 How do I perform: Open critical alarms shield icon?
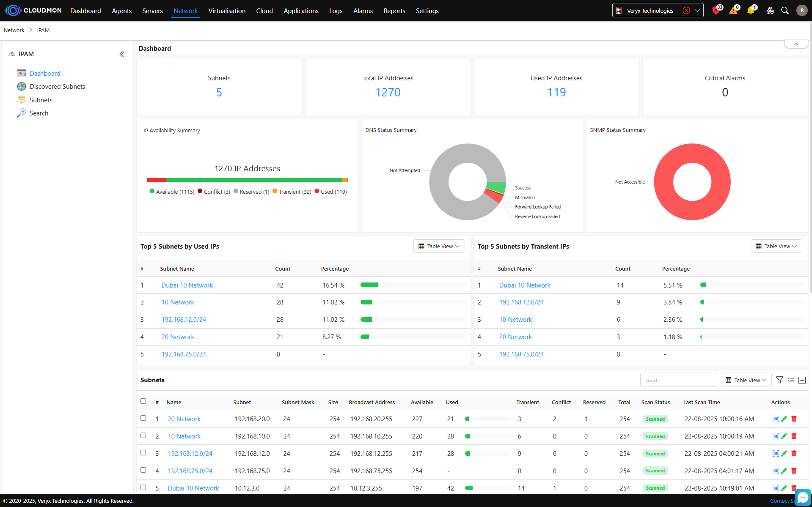(x=716, y=11)
